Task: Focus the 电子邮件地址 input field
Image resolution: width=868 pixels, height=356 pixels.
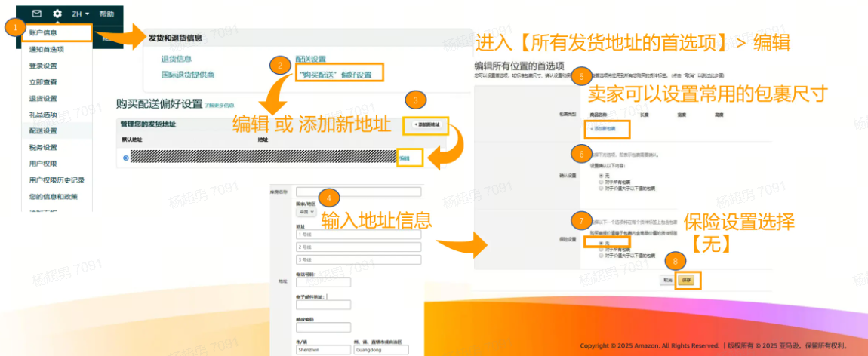Action: pyautogui.click(x=323, y=305)
